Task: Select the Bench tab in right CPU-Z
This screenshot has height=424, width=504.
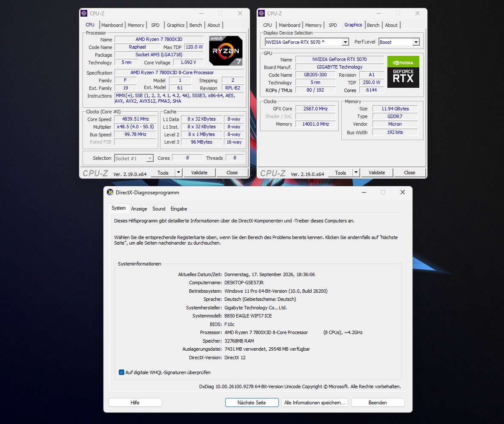Action: [373, 25]
